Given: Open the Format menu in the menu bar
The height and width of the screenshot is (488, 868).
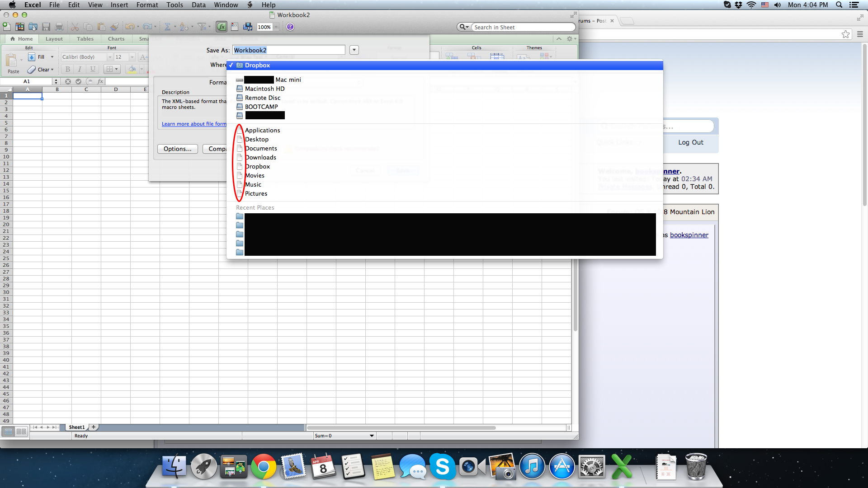Looking at the screenshot, I should (147, 5).
